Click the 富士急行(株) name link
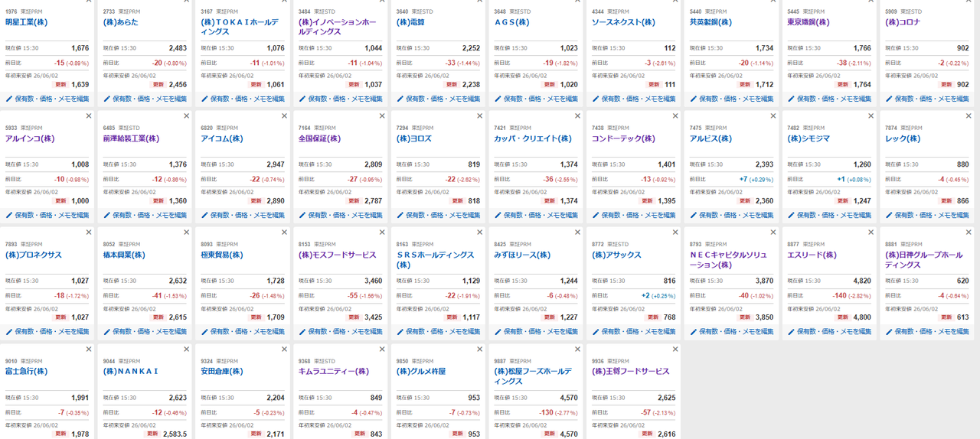 click(27, 371)
